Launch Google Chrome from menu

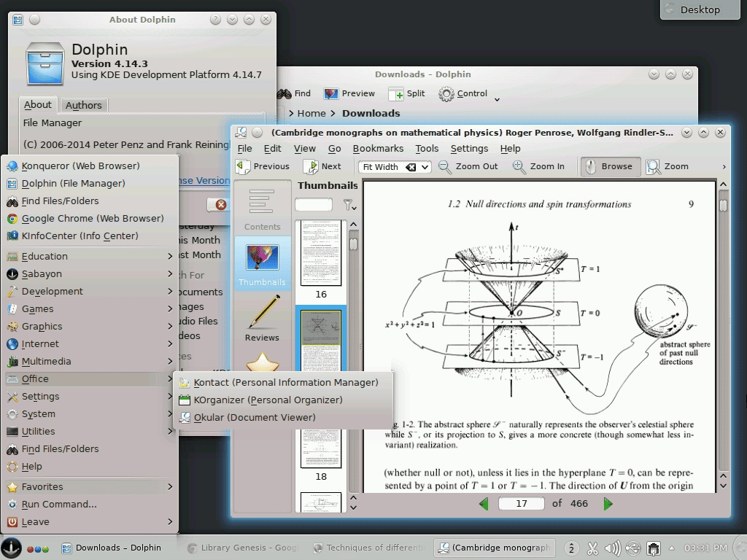point(90,219)
